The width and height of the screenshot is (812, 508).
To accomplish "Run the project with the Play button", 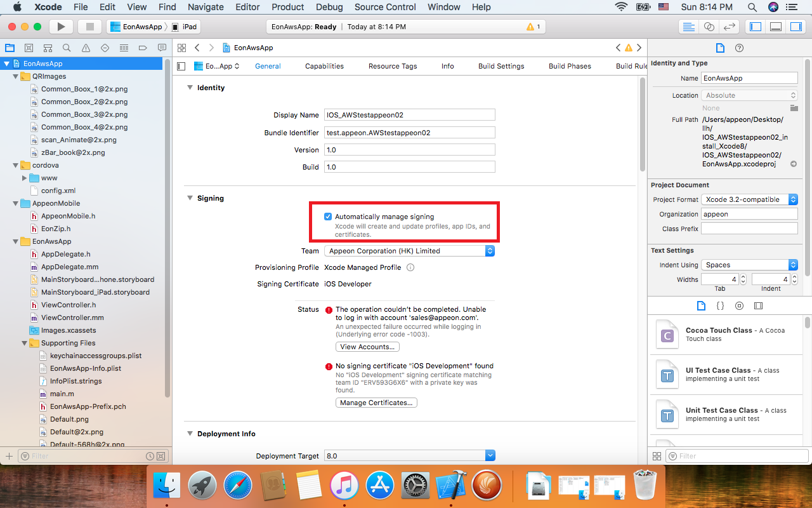I will pyautogui.click(x=62, y=27).
